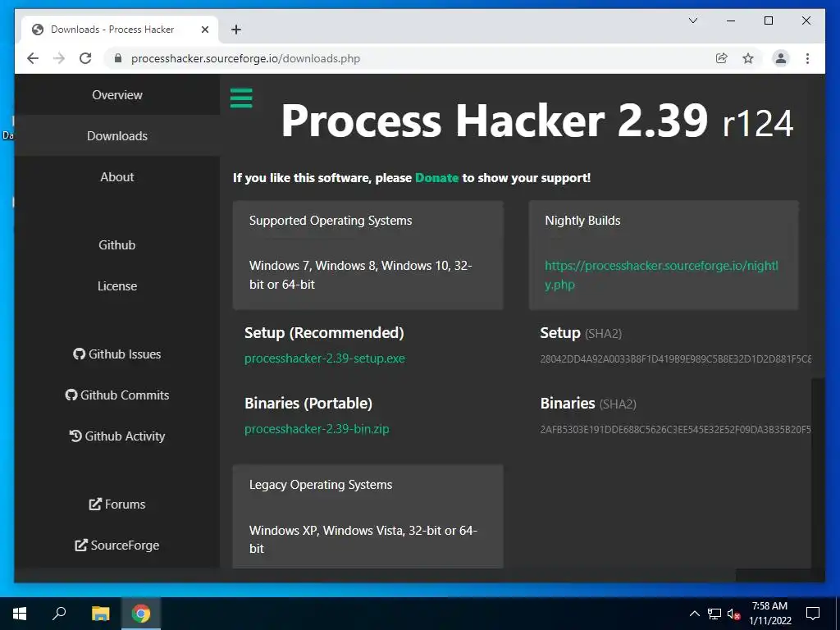Open Downloads in the sidebar
Screen dimensions: 840x630
click(x=116, y=136)
